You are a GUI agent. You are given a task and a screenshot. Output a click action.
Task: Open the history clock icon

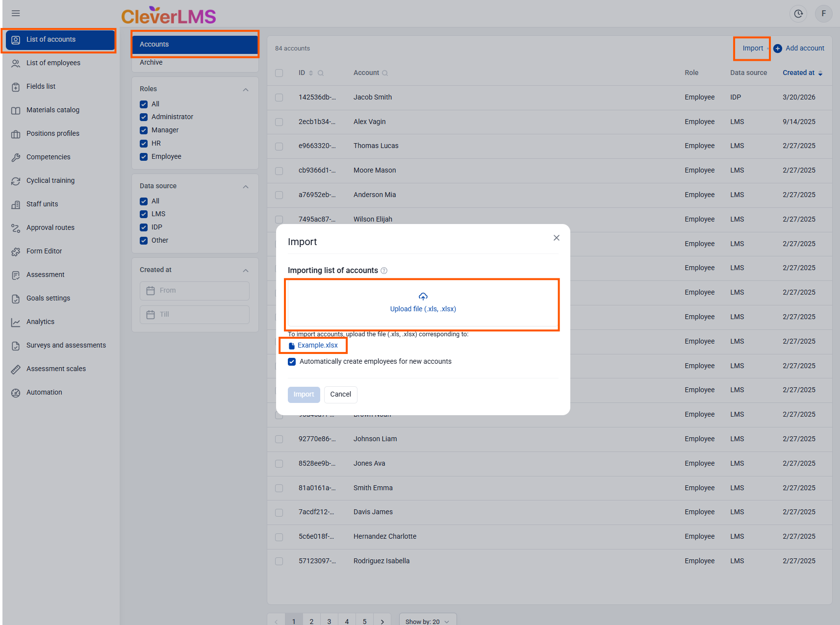click(x=798, y=14)
